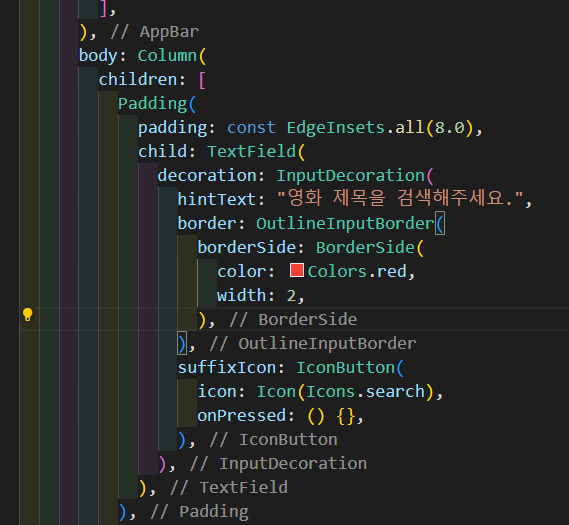
Task: Click the 'padding' property name
Action: pyautogui.click(x=172, y=128)
